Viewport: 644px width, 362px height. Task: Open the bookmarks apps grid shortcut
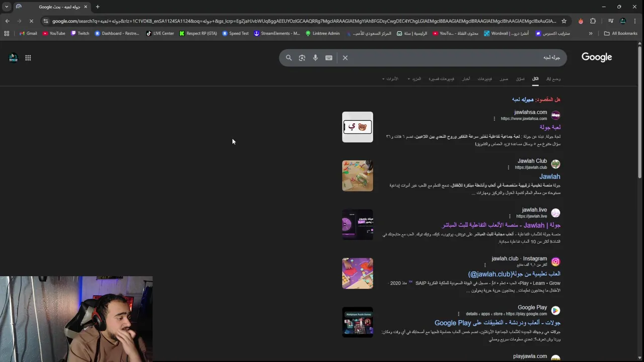click(x=7, y=33)
